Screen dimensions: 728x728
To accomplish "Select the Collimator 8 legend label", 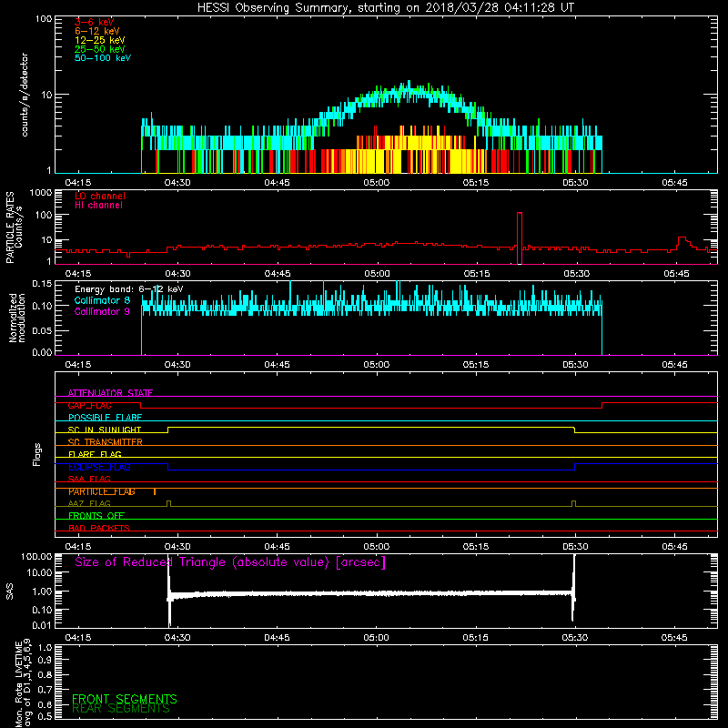I will 102,300.
